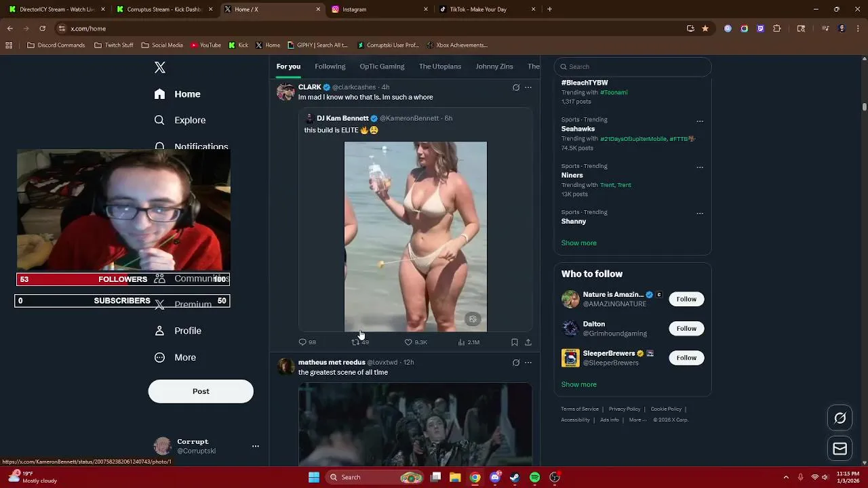Open the X logo in sidebar
This screenshot has width=868, height=488.
coord(160,67)
